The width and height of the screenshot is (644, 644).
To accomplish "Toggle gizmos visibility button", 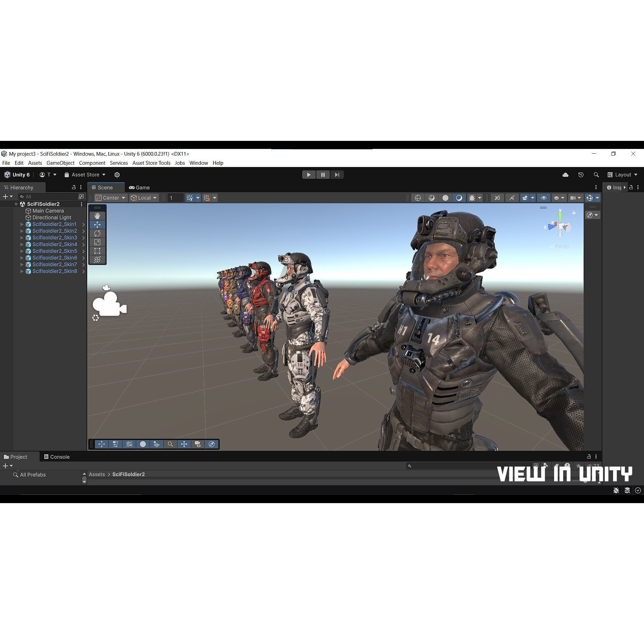I will point(589,198).
